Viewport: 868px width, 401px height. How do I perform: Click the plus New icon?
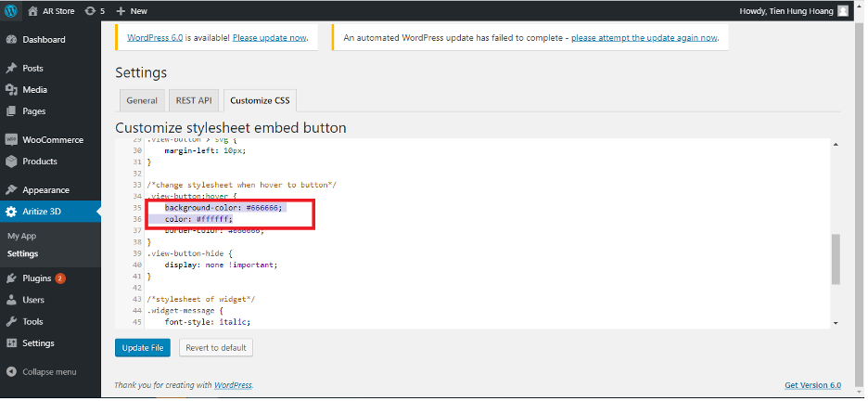121,10
